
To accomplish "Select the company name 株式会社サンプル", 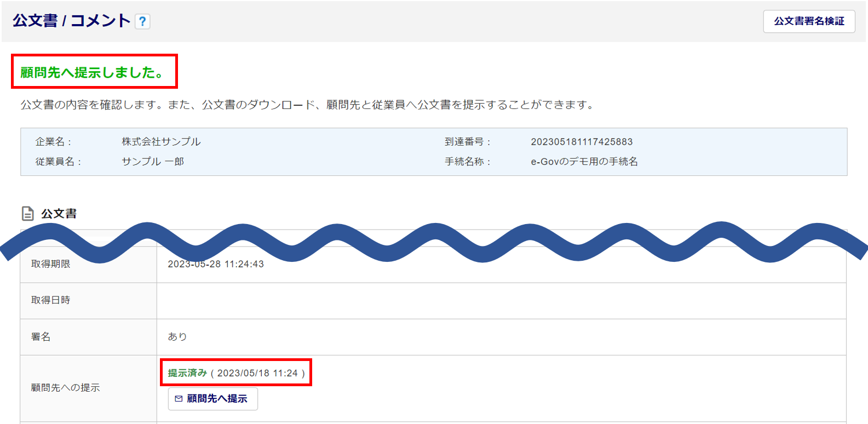I will pyautogui.click(x=161, y=142).
